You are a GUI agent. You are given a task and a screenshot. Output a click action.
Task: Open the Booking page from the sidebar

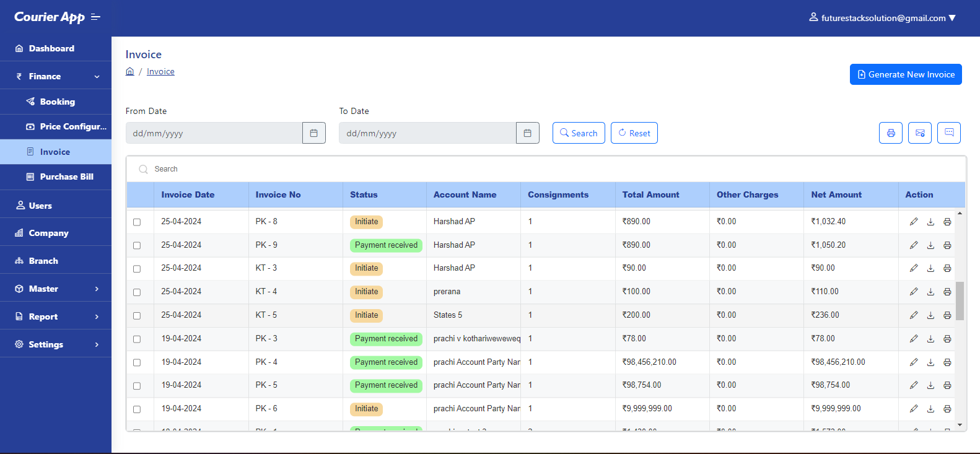coord(57,102)
